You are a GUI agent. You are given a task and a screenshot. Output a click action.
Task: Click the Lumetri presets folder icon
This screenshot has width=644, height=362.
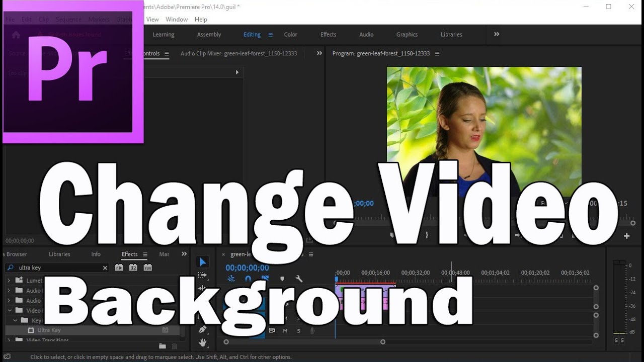[19, 280]
